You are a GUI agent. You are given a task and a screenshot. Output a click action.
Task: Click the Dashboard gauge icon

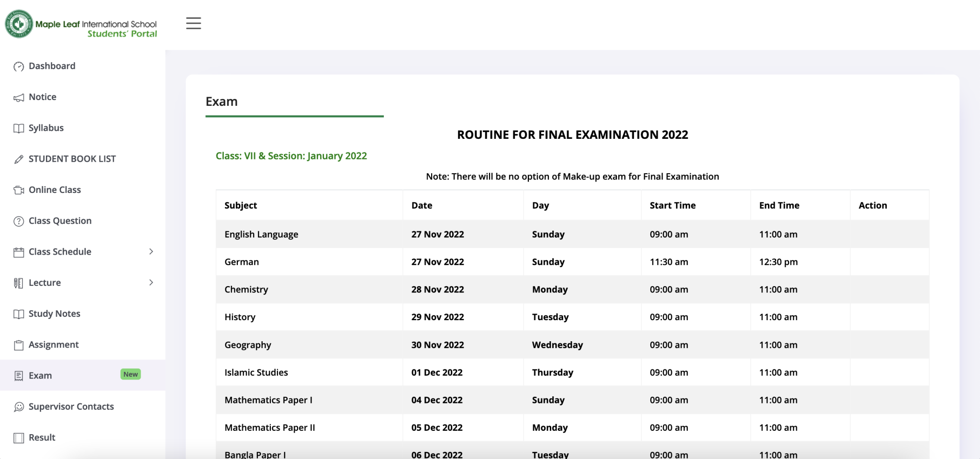[19, 67]
